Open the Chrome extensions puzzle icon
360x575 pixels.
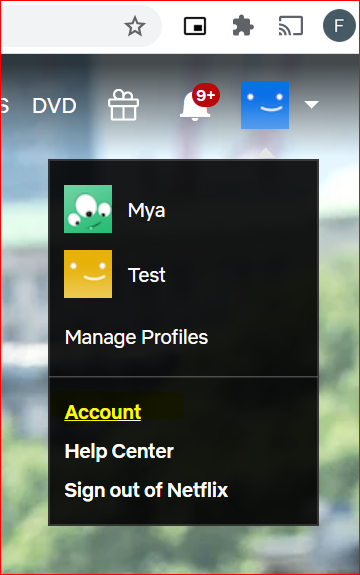coord(243,26)
